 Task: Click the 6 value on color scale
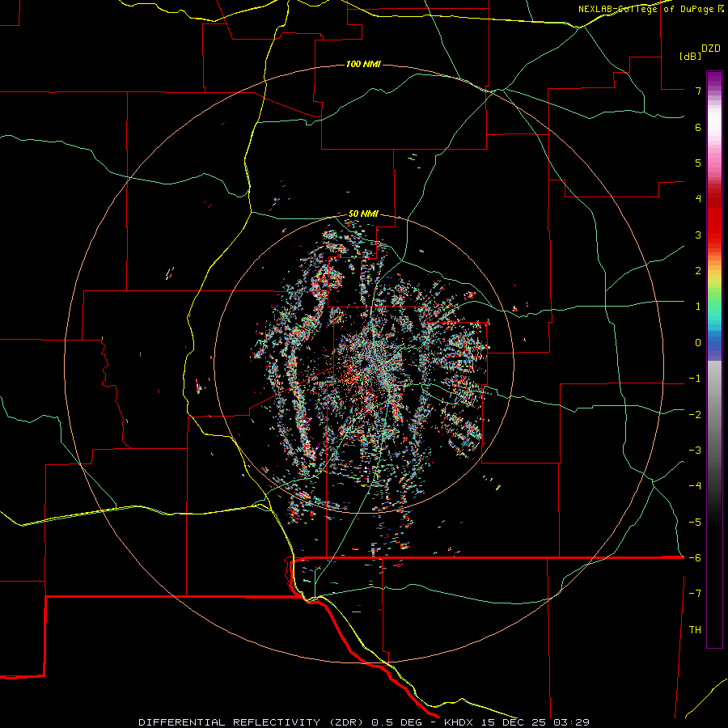coord(698,127)
